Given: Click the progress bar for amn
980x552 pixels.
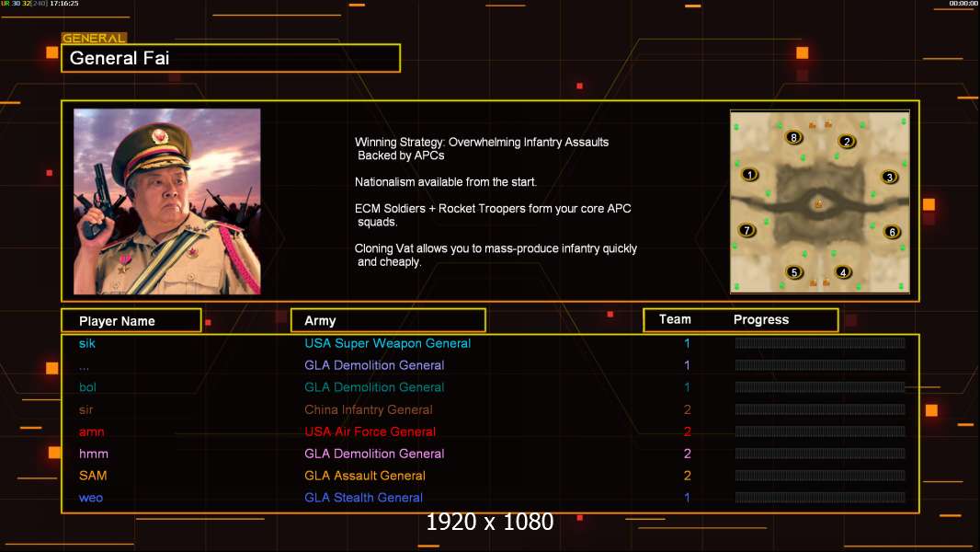Looking at the screenshot, I should tap(820, 431).
